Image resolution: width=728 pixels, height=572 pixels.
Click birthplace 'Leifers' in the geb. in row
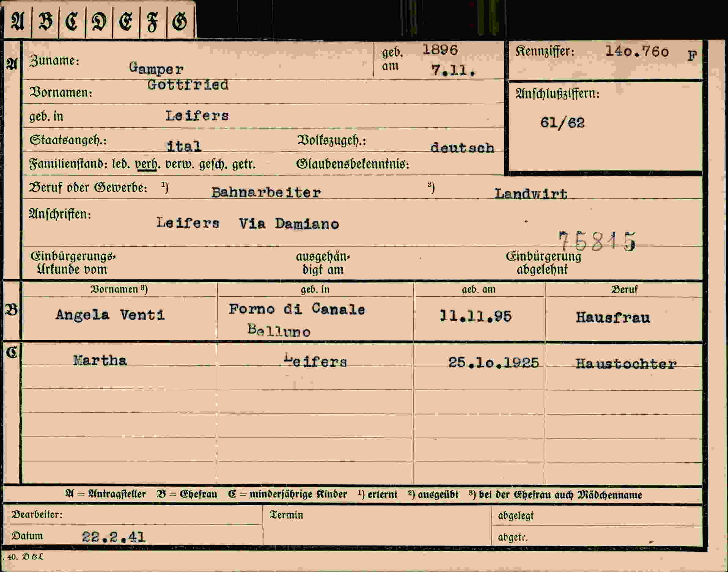197,116
